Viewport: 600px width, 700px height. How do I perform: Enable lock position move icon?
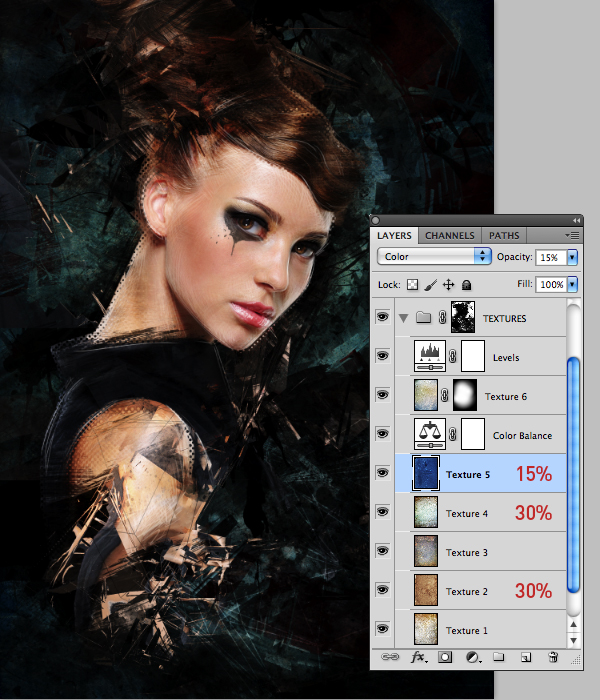[x=449, y=285]
